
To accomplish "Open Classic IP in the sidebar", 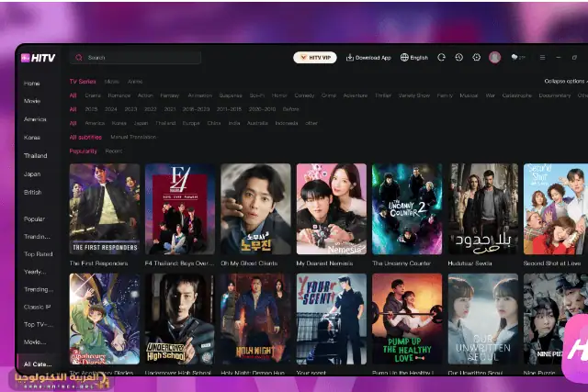I will point(37,307).
